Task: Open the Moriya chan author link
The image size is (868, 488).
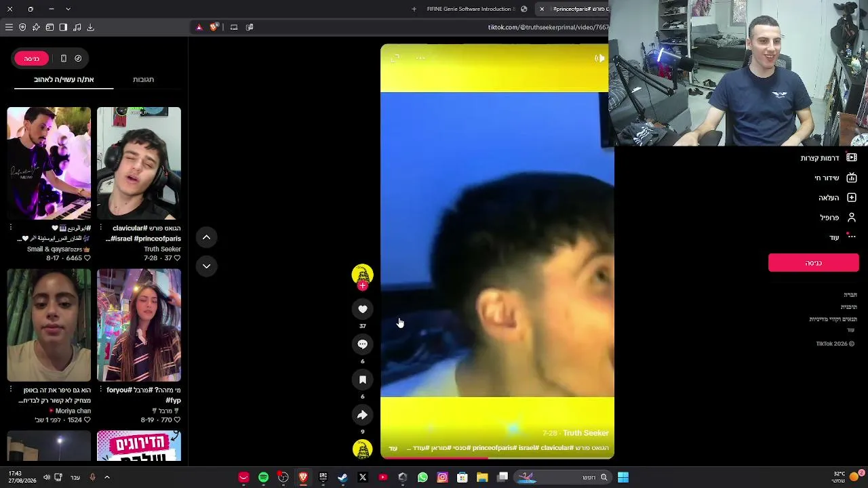Action: (x=70, y=411)
